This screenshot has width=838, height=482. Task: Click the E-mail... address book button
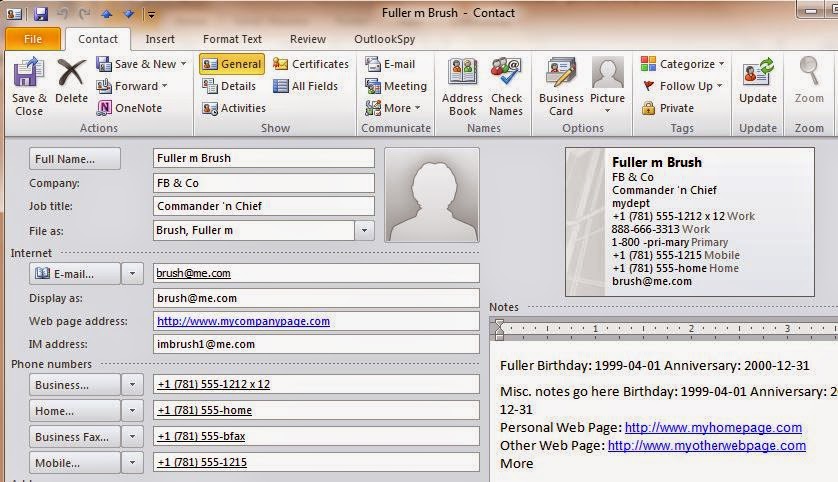(75, 274)
